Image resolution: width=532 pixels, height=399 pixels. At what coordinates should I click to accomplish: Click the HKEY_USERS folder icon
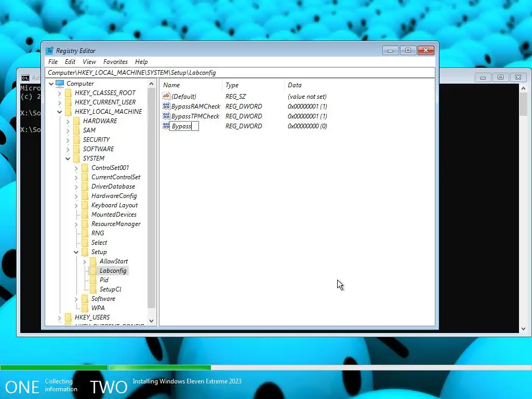[x=68, y=317]
